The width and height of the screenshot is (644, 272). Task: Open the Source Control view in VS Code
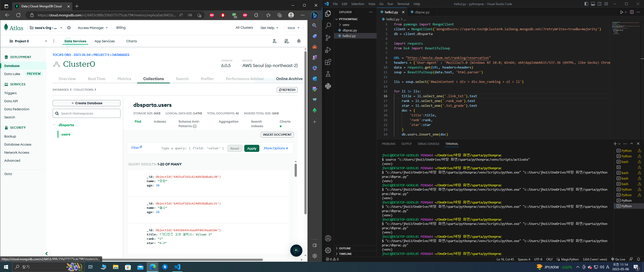click(x=328, y=38)
